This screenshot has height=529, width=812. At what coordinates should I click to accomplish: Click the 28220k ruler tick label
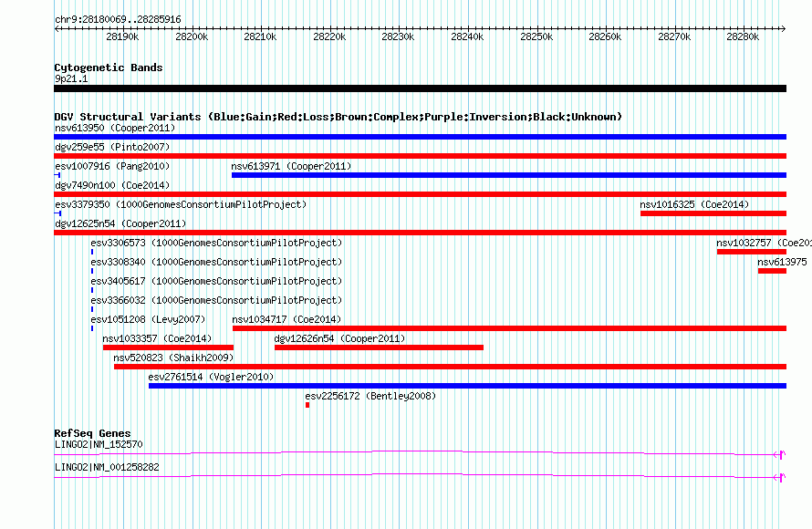(x=329, y=36)
